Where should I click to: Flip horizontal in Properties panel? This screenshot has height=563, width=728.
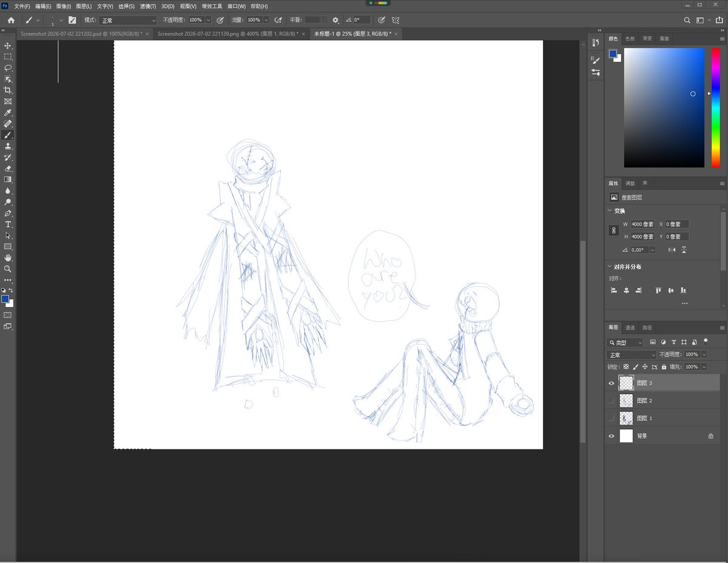coord(672,249)
